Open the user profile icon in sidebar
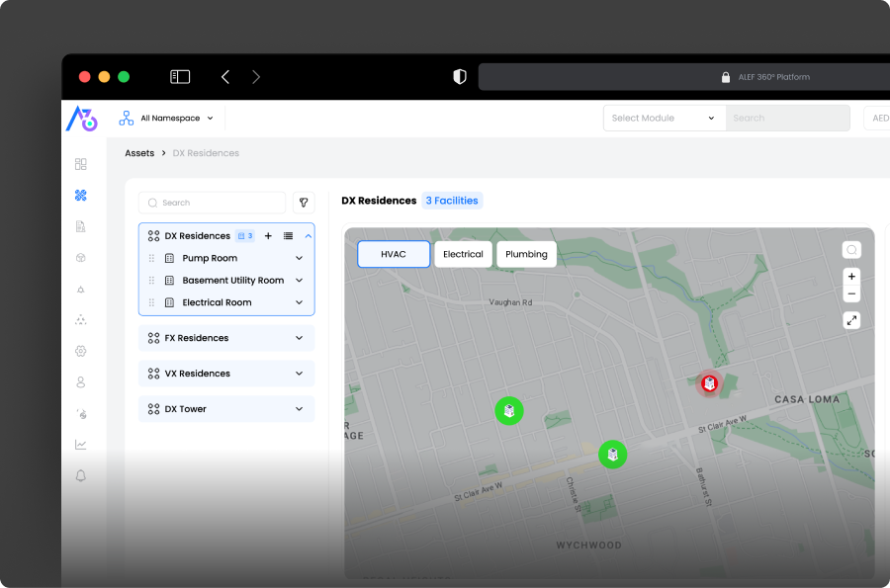Viewport: 890px width, 588px height. click(x=81, y=382)
